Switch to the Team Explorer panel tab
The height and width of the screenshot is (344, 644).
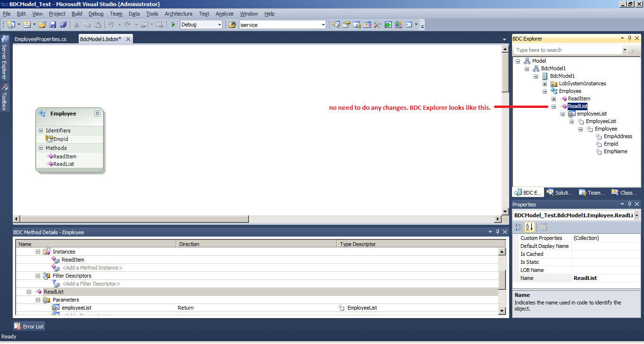pyautogui.click(x=592, y=193)
